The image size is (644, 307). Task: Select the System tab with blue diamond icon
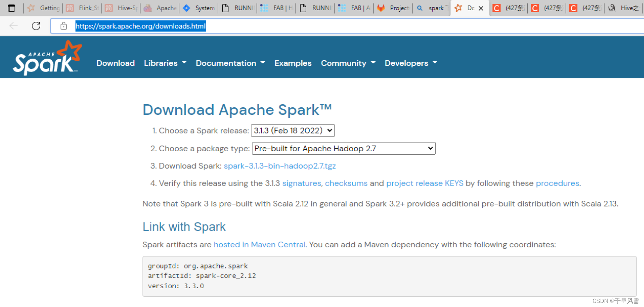point(186,8)
